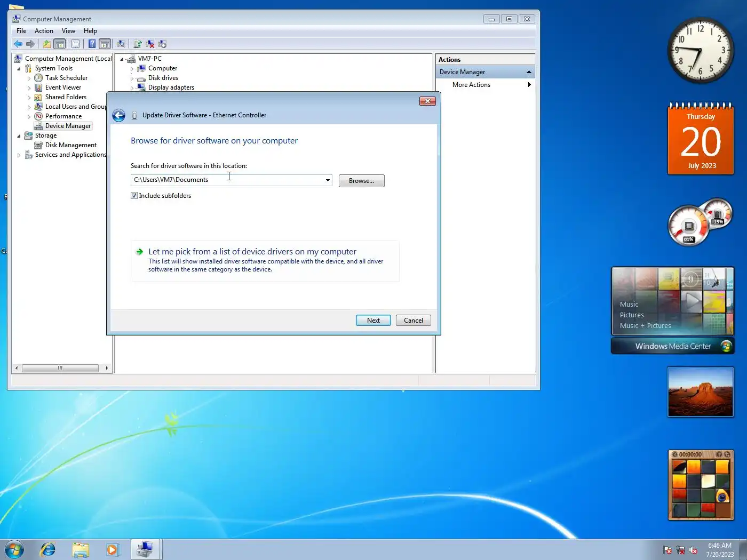The height and width of the screenshot is (560, 747).
Task: Click the puzzle gadget shuffle icon
Action: point(727,454)
